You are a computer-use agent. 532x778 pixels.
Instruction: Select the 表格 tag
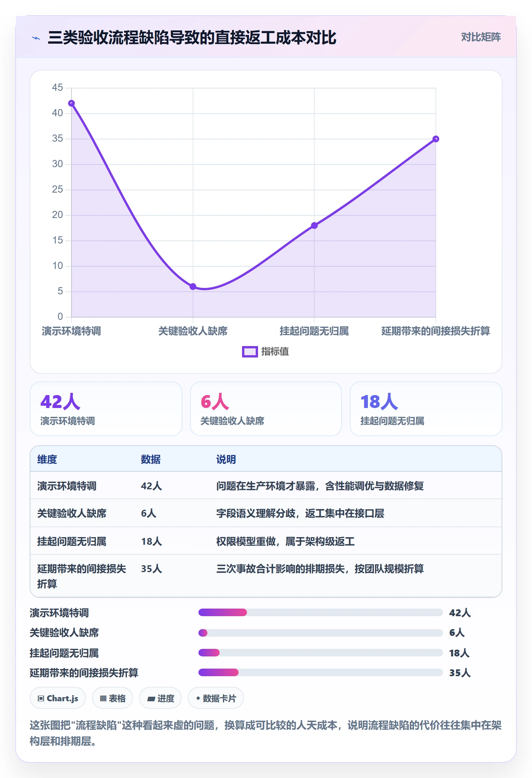[112, 698]
